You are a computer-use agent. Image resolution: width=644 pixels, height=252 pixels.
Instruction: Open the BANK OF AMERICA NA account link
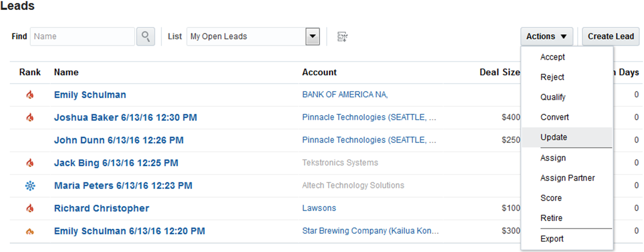coord(345,95)
